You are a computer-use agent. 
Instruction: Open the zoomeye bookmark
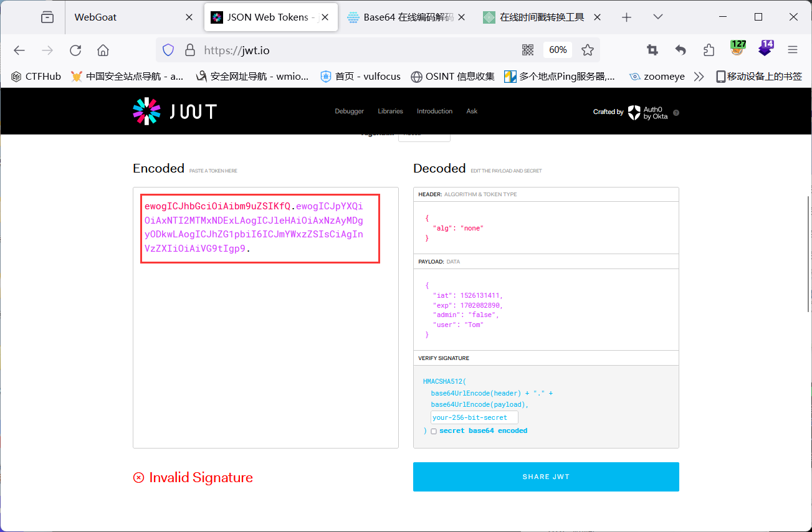pos(657,77)
